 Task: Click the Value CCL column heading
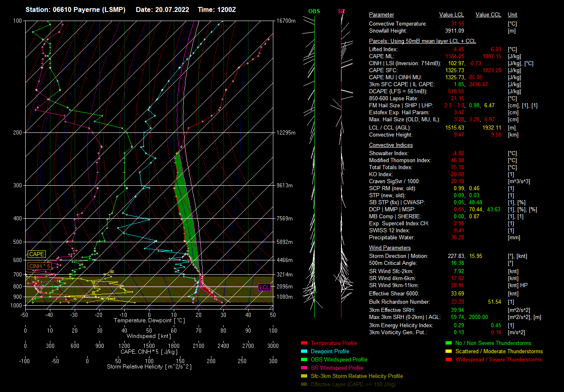(488, 15)
